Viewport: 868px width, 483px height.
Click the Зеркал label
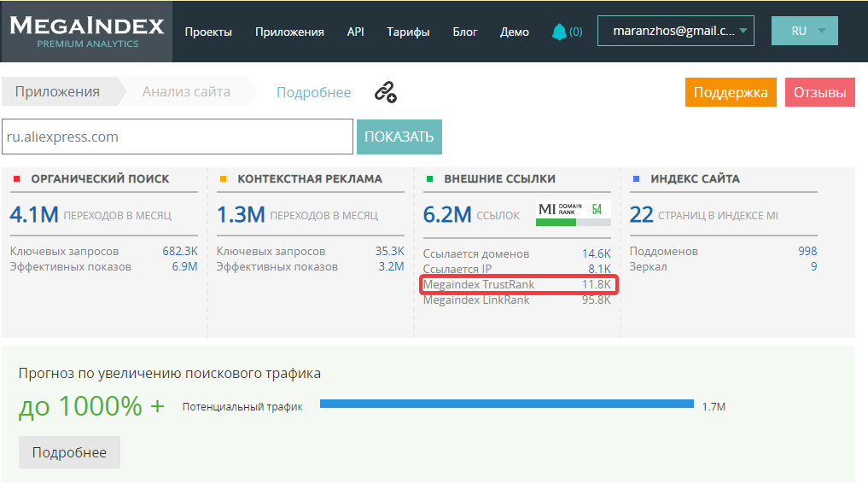coord(649,266)
